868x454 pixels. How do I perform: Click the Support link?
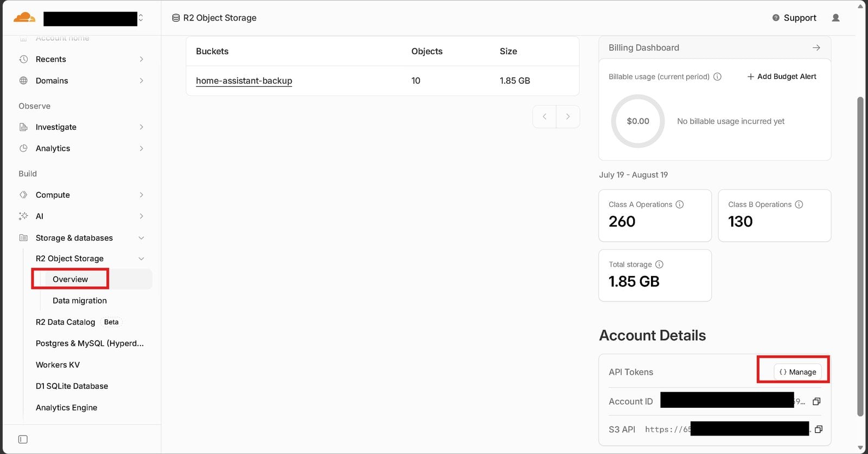800,18
